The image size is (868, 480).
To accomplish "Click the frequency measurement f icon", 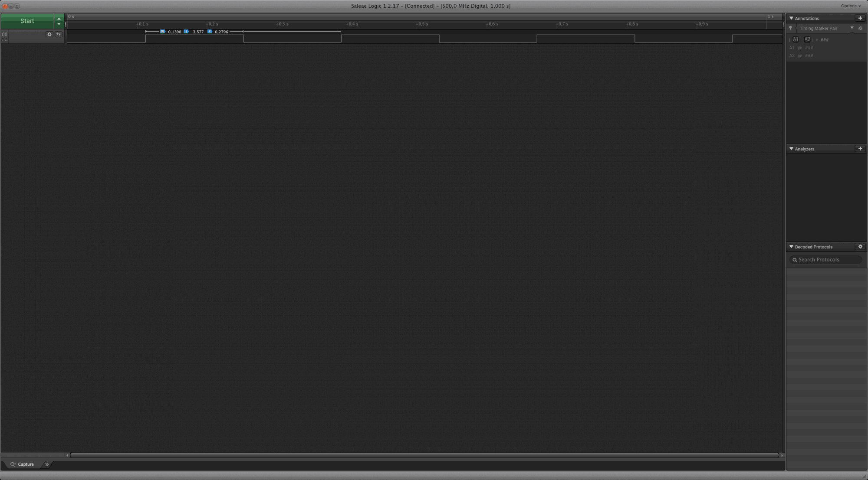I will click(186, 32).
